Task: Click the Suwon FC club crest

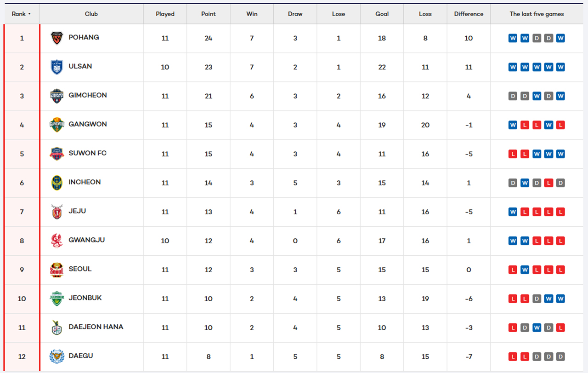Action: tap(57, 154)
